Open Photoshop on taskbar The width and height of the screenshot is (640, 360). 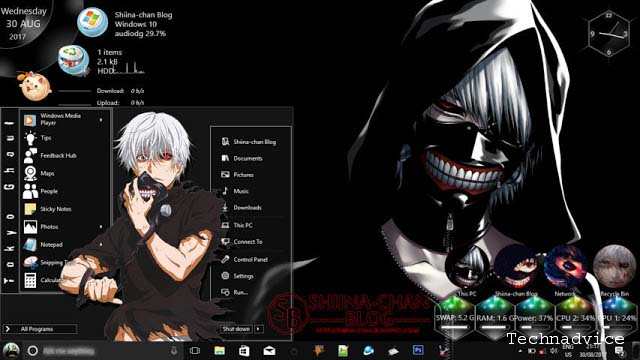(x=418, y=350)
